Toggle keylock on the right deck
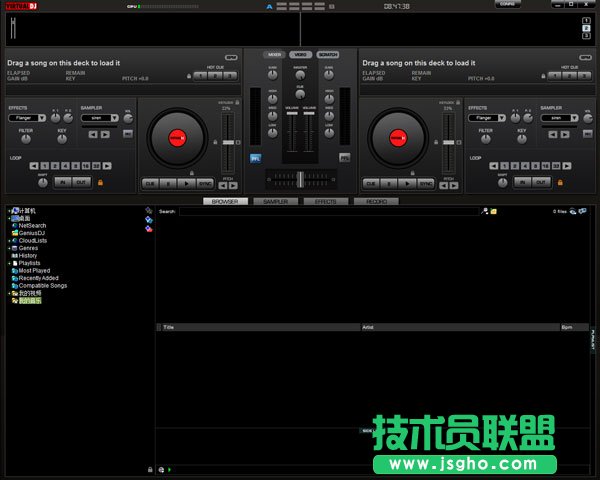The width and height of the screenshot is (600, 480). [458, 103]
